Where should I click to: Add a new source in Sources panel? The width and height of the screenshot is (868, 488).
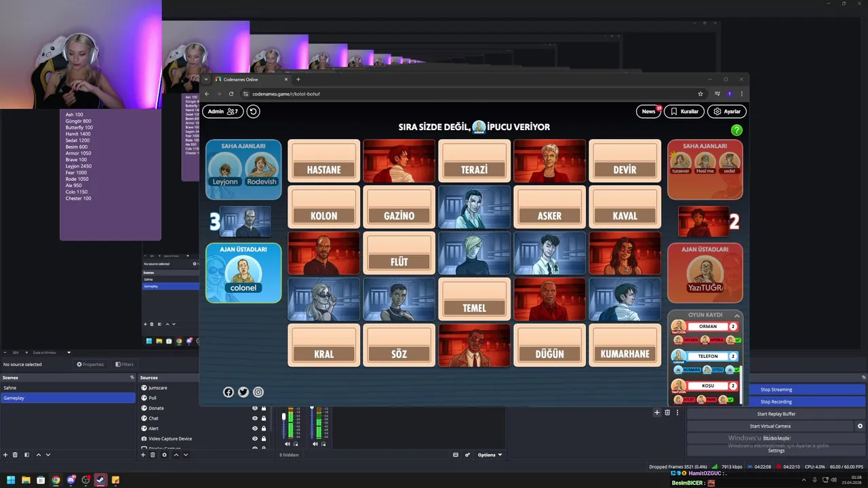pos(143,455)
